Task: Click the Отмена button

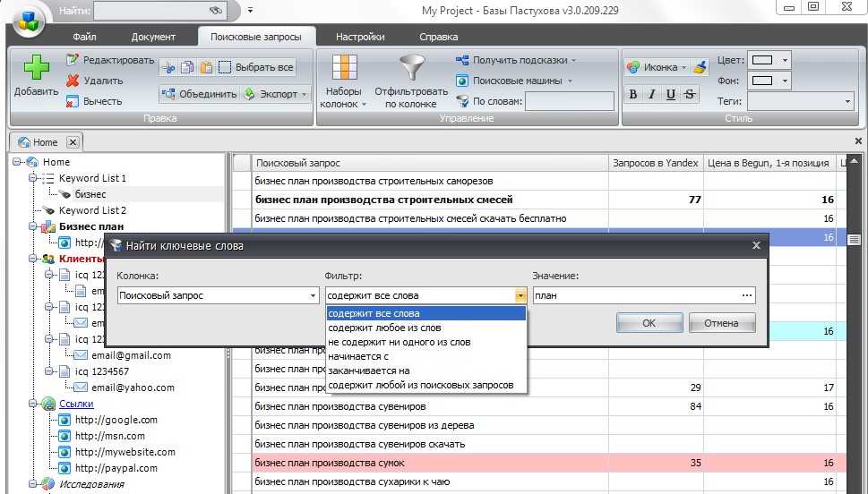Action: pyautogui.click(x=720, y=323)
